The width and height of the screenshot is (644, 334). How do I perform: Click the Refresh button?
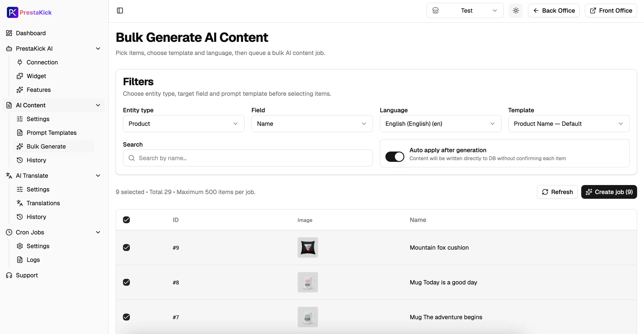click(x=557, y=192)
